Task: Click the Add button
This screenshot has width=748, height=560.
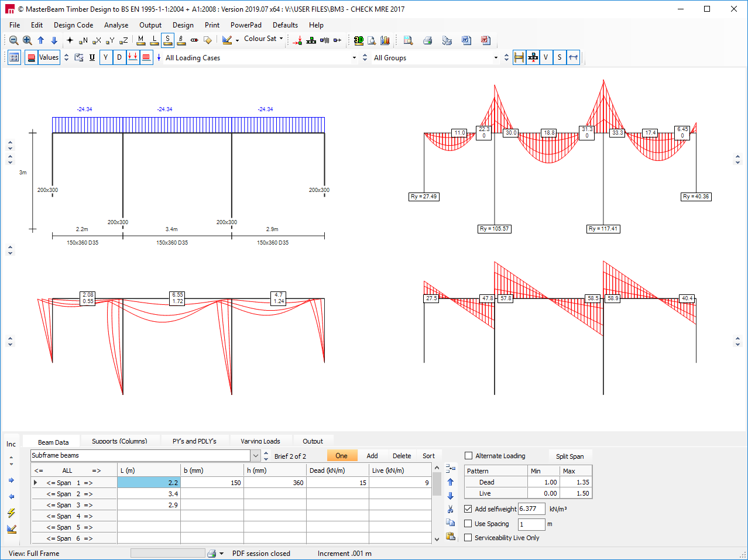Action: click(x=372, y=456)
